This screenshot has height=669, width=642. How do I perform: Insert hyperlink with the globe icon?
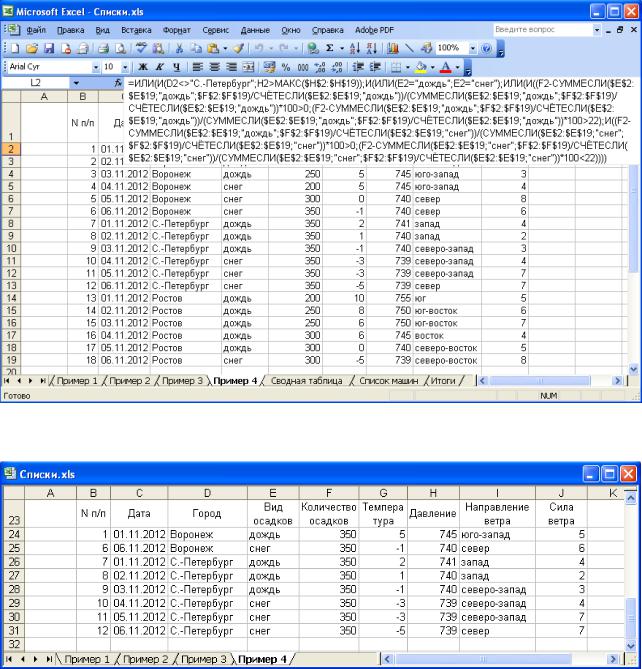point(313,48)
